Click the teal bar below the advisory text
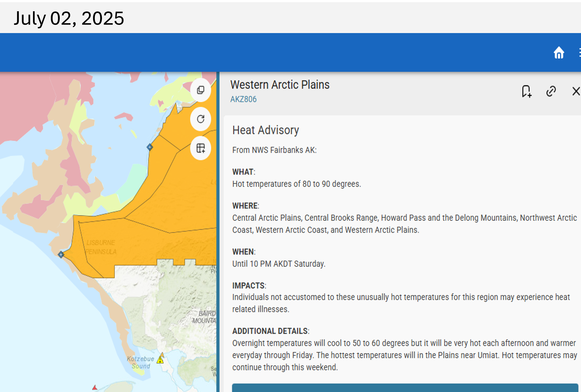 [x=405, y=388]
